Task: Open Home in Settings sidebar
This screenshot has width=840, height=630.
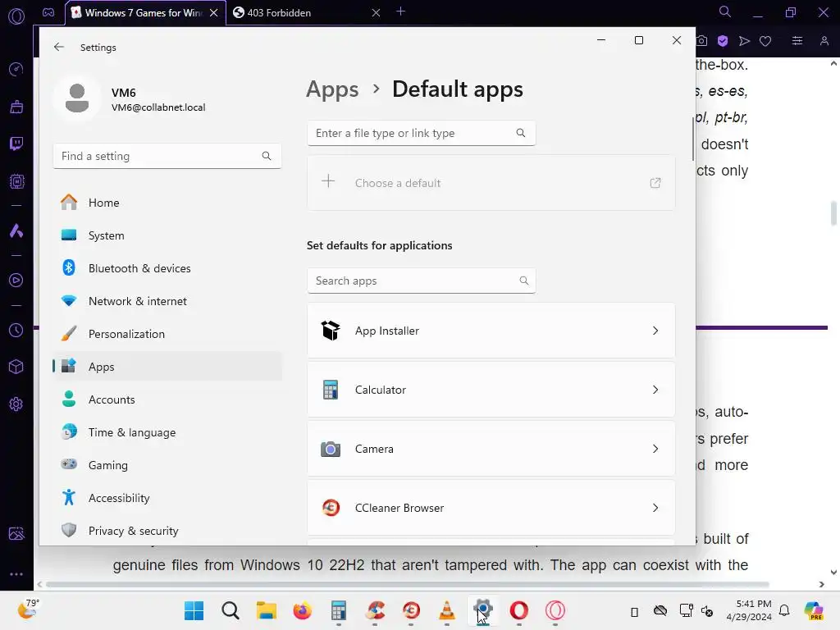Action: tap(167, 203)
